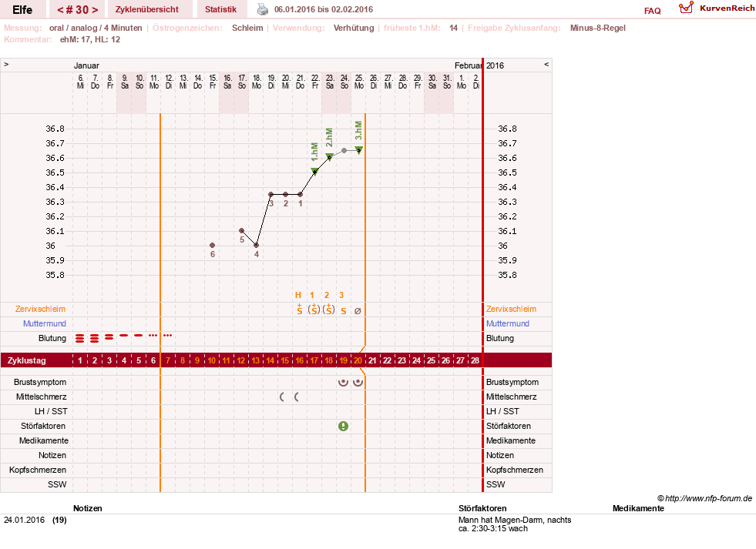This screenshot has height=549, width=756.
Task: Click the printer icon
Action: tap(262, 9)
